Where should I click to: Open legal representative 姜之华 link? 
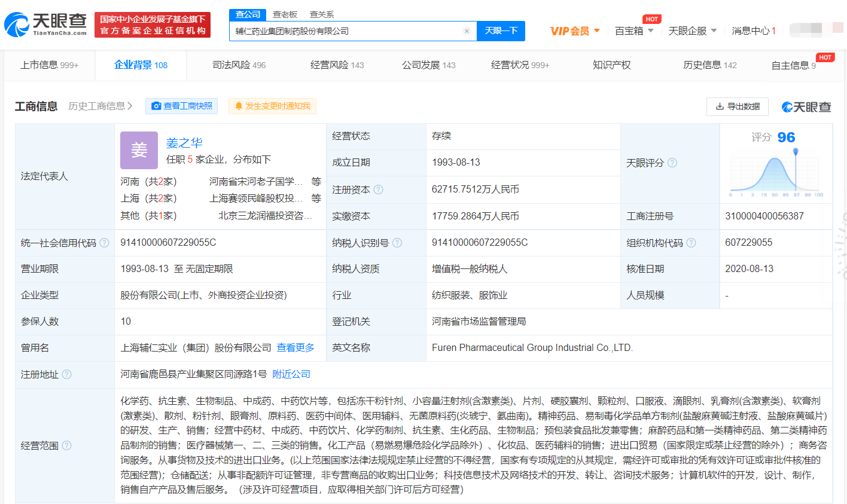click(x=184, y=142)
